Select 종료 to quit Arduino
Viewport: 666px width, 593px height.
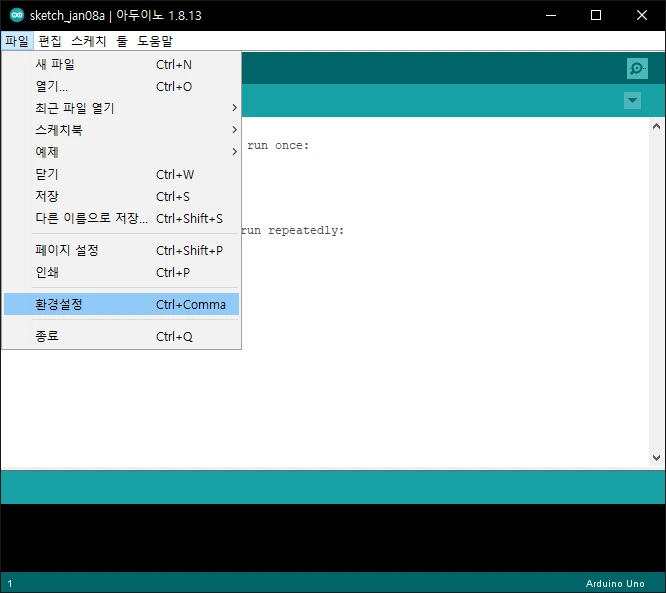tap(121, 336)
